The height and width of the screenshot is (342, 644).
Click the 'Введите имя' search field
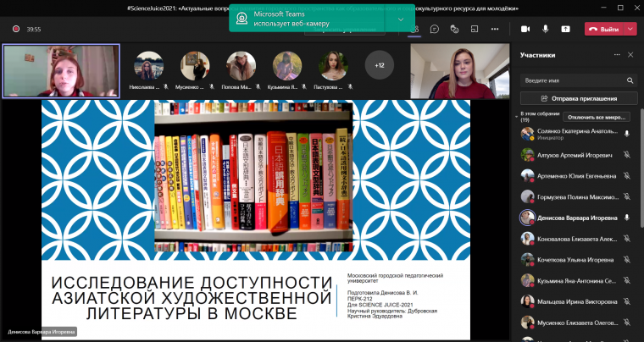(569, 80)
